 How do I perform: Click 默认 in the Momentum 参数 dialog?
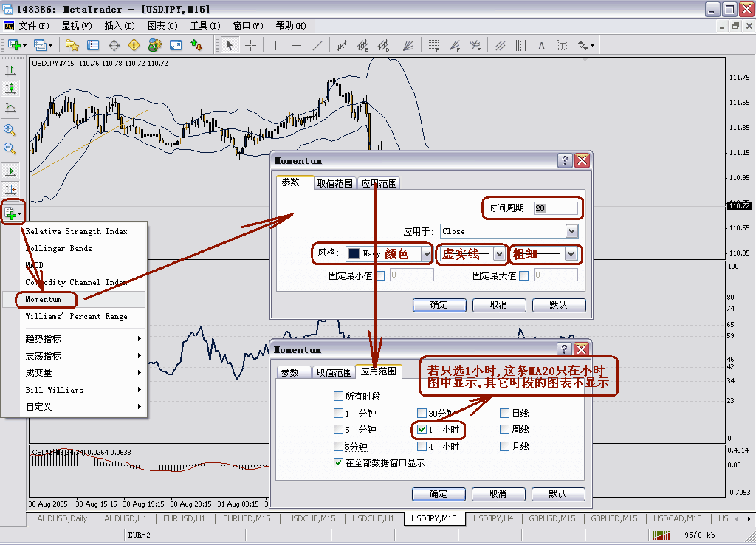559,305
